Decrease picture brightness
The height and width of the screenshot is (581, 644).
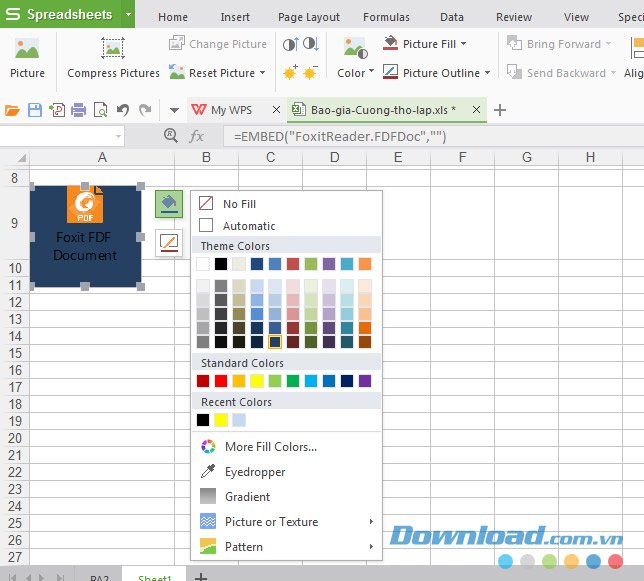[310, 73]
